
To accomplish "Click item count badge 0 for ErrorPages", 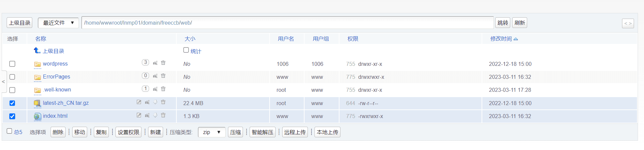I will [145, 75].
